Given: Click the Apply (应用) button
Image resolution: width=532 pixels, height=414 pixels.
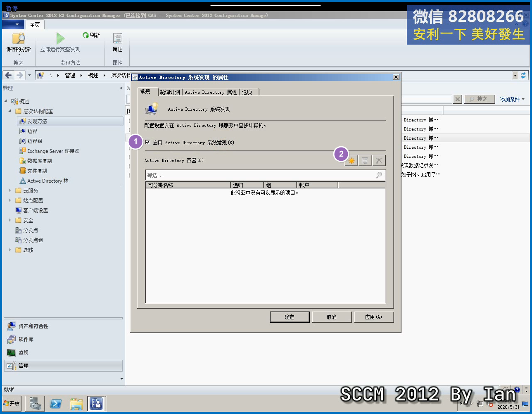Looking at the screenshot, I should [374, 317].
